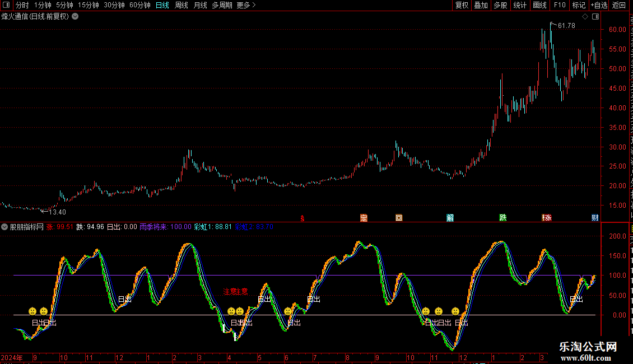Open the 画线 drawing tools
This screenshot has height=364, width=633.
[x=540, y=5]
